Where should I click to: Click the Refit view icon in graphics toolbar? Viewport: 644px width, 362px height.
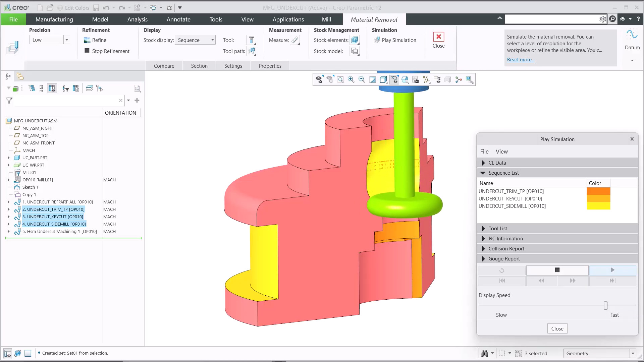[340, 79]
